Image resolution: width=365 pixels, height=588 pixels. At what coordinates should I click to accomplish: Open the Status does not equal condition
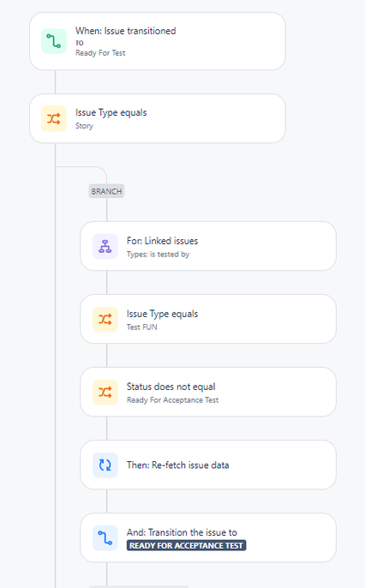(208, 392)
